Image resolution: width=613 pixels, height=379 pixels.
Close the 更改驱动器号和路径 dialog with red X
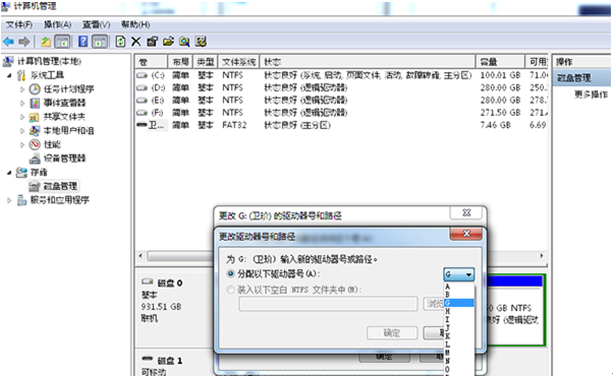click(466, 234)
